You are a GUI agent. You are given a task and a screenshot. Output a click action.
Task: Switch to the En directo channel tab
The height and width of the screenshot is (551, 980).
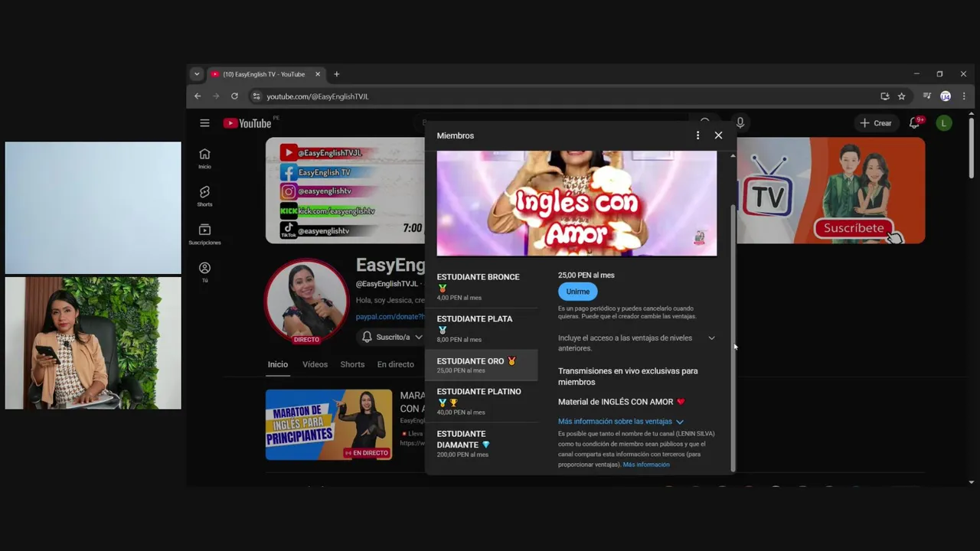pos(395,364)
